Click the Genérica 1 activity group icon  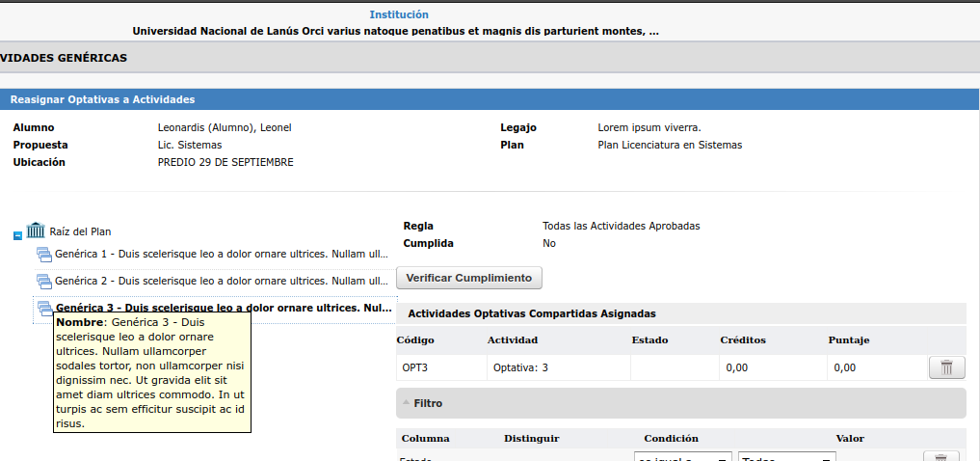pyautogui.click(x=43, y=255)
